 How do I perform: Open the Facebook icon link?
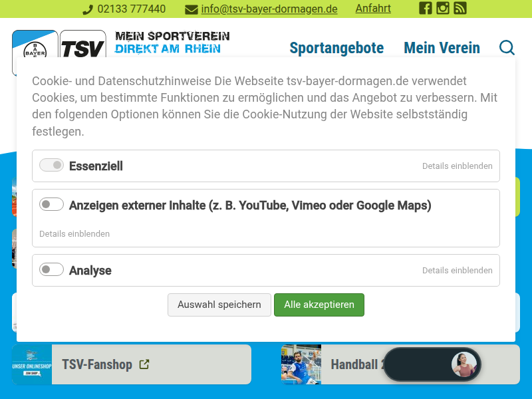coord(425,9)
